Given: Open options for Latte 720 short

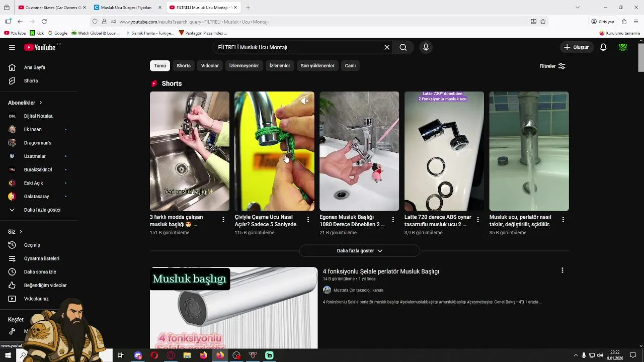Looking at the screenshot, I should 478,220.
